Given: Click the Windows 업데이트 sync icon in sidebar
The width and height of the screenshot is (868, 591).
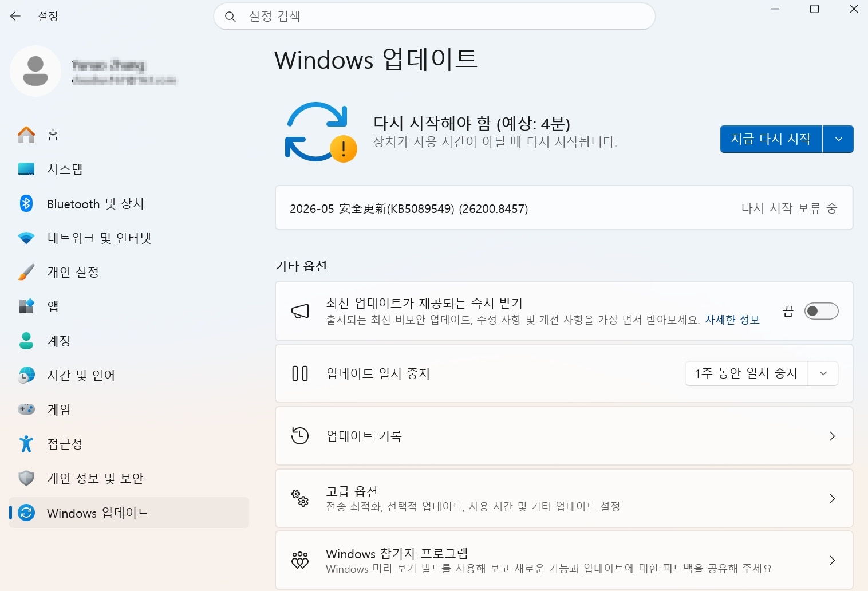Looking at the screenshot, I should point(26,513).
